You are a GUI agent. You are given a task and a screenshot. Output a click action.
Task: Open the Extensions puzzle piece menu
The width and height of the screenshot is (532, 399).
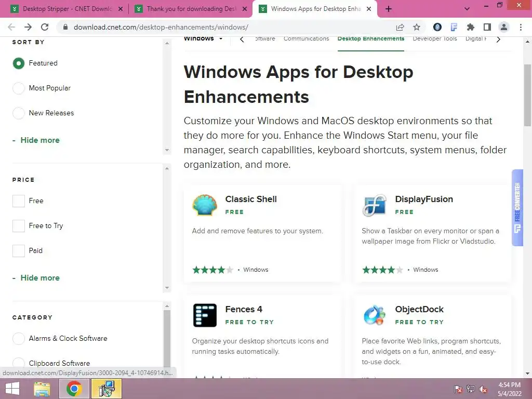pyautogui.click(x=470, y=27)
